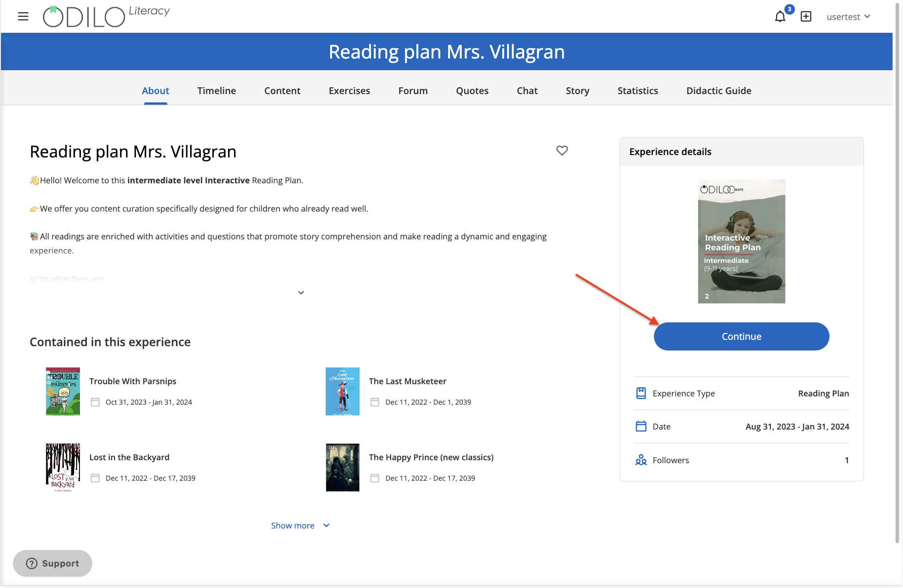This screenshot has height=588, width=903.
Task: Click calendar icon beside The Happy Prince dates
Action: click(374, 478)
